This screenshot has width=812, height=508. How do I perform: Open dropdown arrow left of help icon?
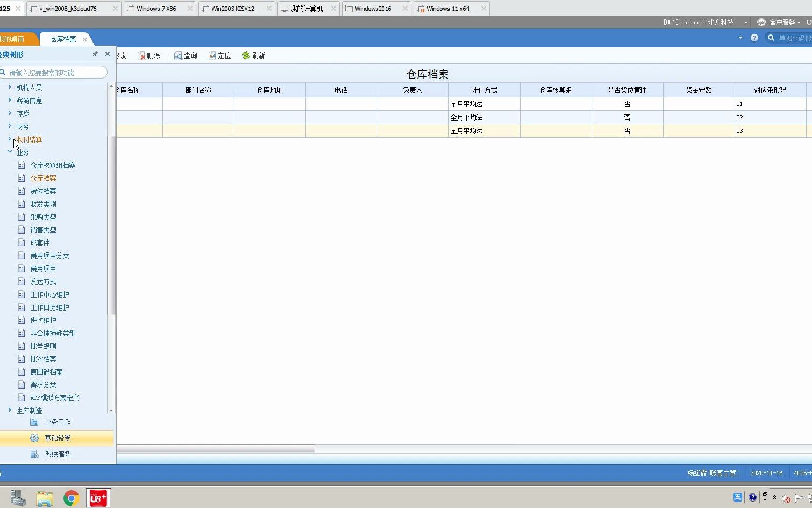(740, 38)
